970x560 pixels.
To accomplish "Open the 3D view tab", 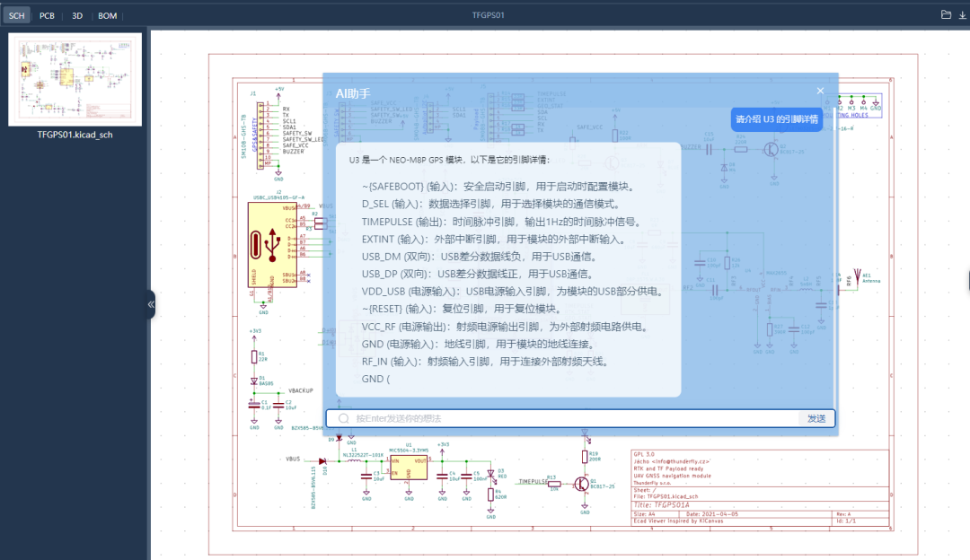I will click(77, 15).
